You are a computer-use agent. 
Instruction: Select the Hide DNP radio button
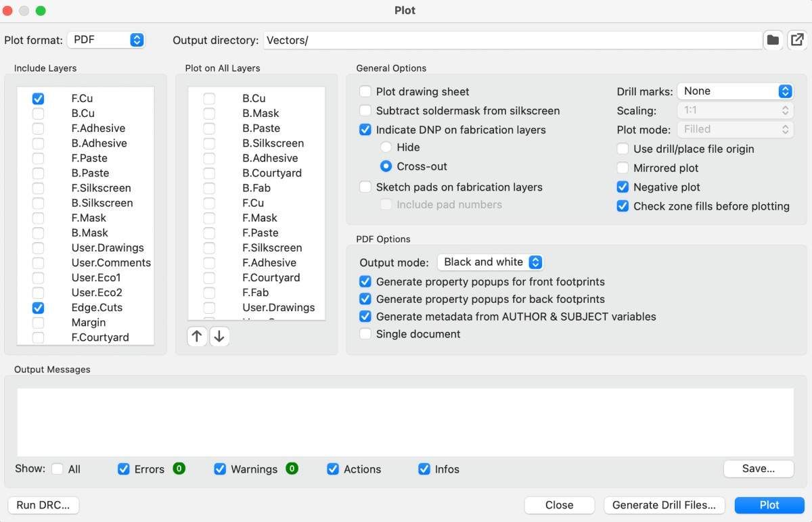point(386,147)
